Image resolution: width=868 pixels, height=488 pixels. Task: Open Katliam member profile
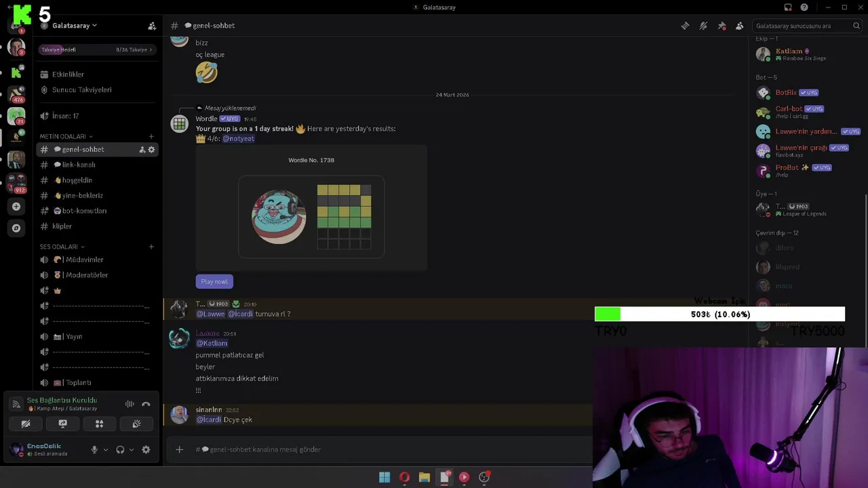pyautogui.click(x=807, y=54)
